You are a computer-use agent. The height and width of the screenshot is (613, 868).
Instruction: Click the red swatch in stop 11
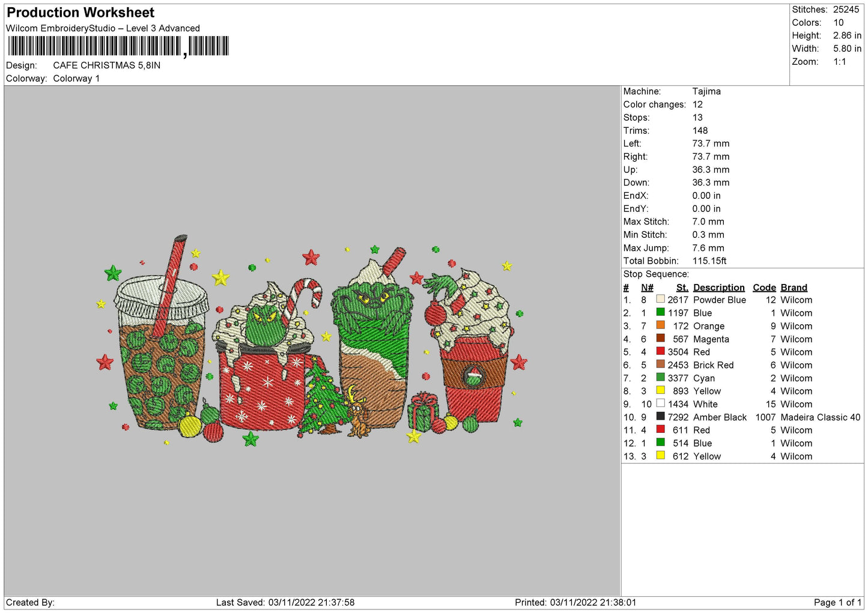pyautogui.click(x=661, y=430)
